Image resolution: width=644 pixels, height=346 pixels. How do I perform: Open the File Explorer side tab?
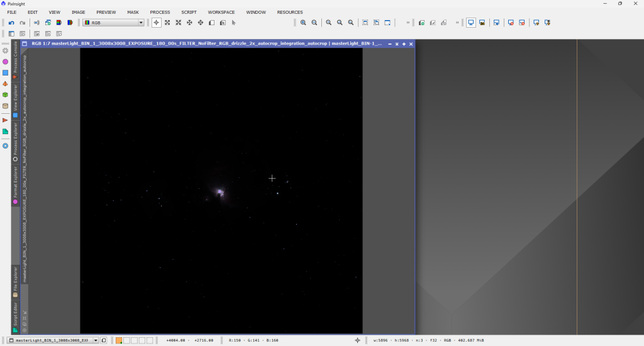[x=16, y=281]
